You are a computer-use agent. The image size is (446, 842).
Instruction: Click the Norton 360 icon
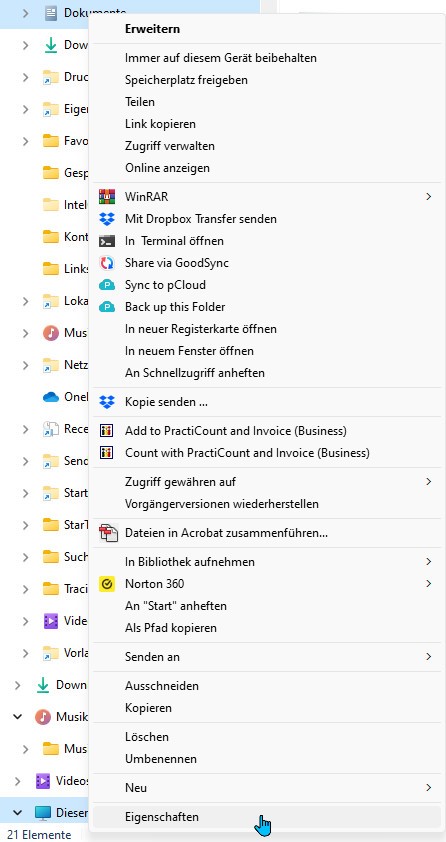pos(107,584)
